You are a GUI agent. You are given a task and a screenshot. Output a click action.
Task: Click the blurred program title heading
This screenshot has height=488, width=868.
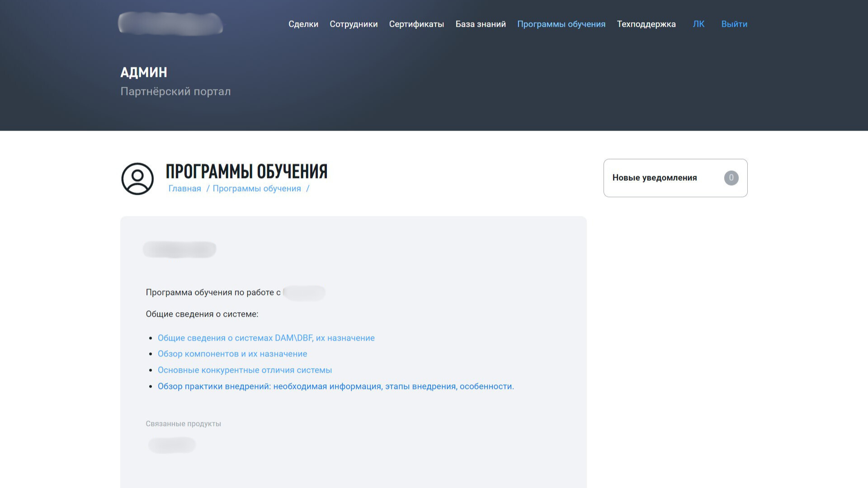[179, 249]
